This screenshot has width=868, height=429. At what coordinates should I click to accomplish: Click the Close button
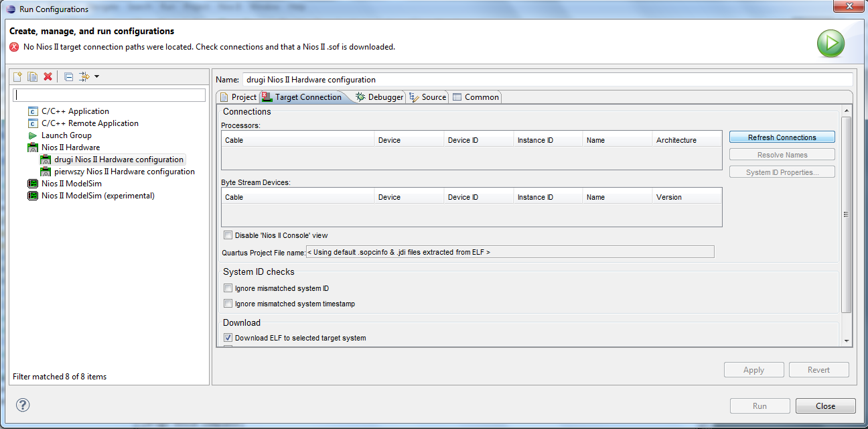(825, 406)
